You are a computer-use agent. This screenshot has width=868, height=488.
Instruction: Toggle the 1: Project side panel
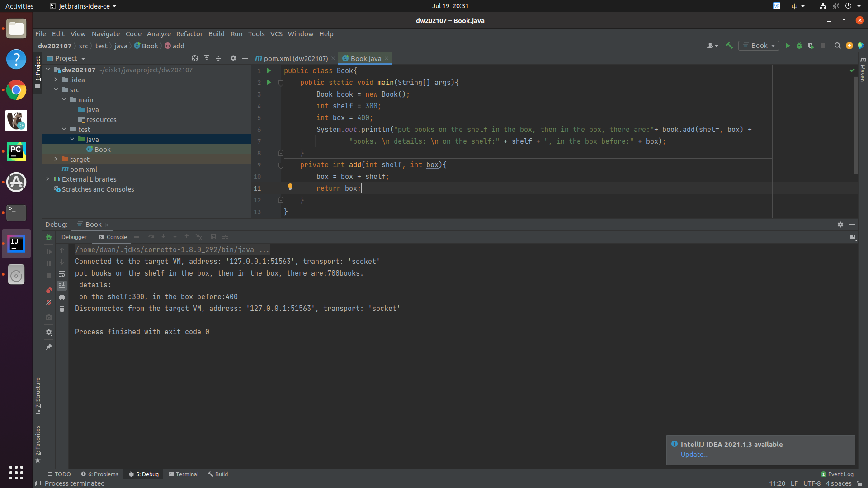point(38,72)
